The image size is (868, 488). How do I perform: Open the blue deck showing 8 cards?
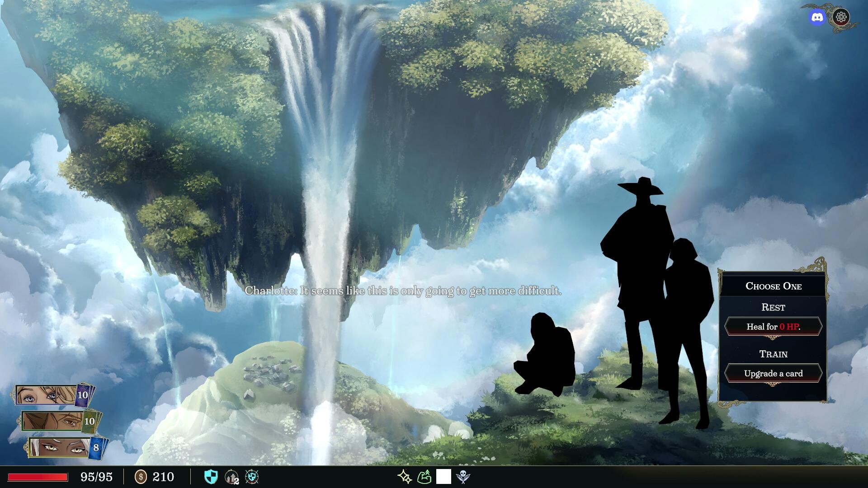click(x=98, y=448)
